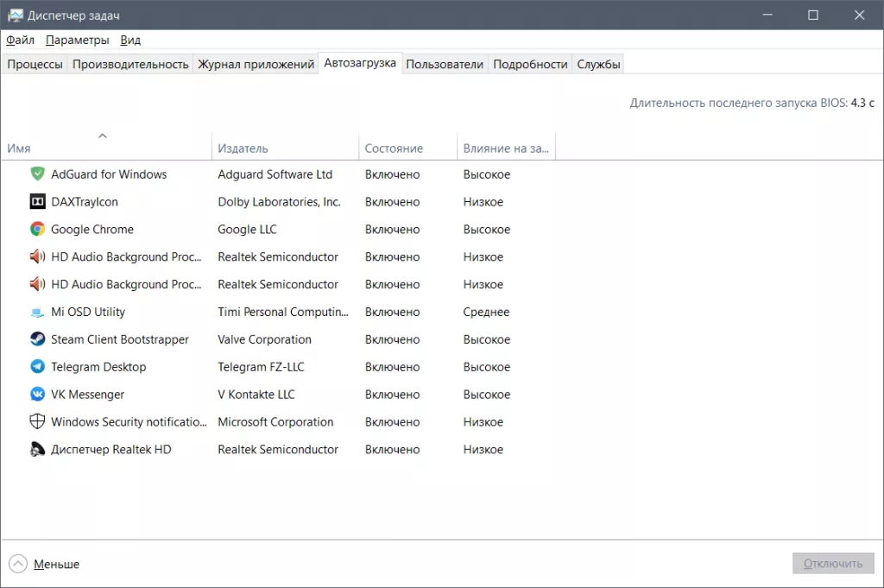Screen dimensions: 884x588
Task: Collapse view with the Меньше chevron button
Action: pos(19,564)
